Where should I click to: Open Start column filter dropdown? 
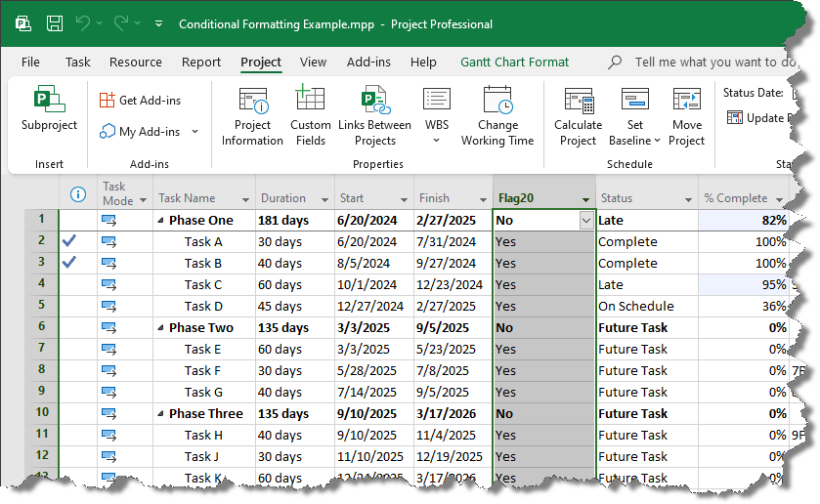(x=404, y=200)
